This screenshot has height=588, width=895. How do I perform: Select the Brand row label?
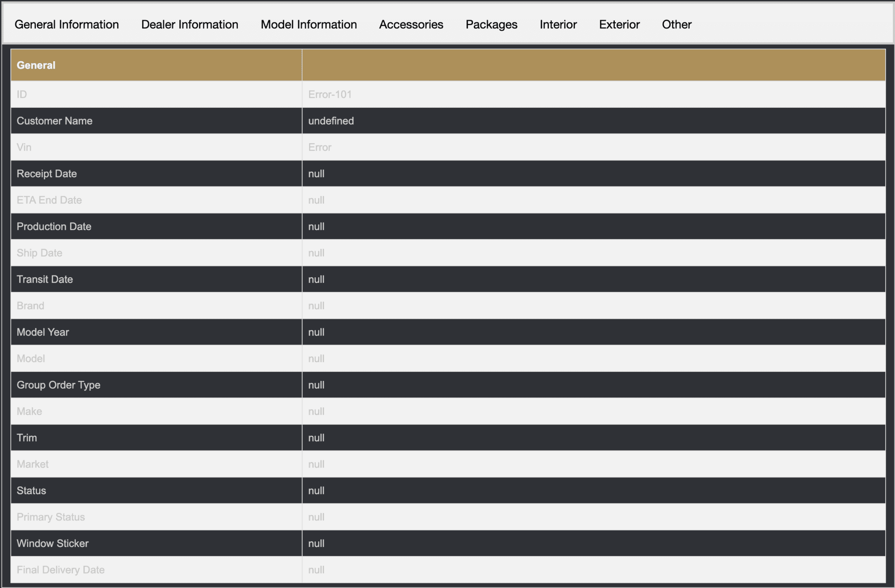point(30,306)
